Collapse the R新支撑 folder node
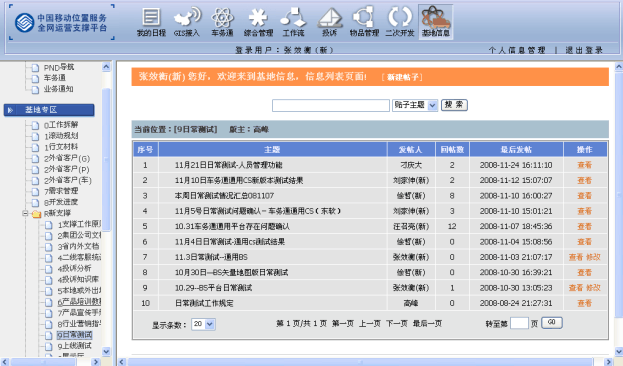This screenshot has height=366, width=623. [x=25, y=213]
